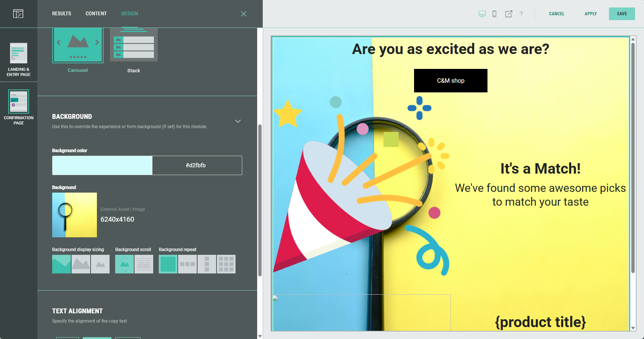This screenshot has height=339, width=644.
Task: Open the Results tab
Action: (61, 14)
